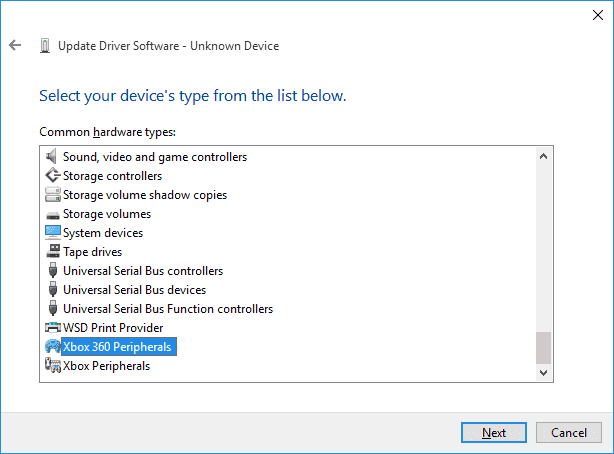Image resolution: width=614 pixels, height=454 pixels.
Task: Choose Universal Serial Bus Function controllers
Action: pyautogui.click(x=167, y=309)
